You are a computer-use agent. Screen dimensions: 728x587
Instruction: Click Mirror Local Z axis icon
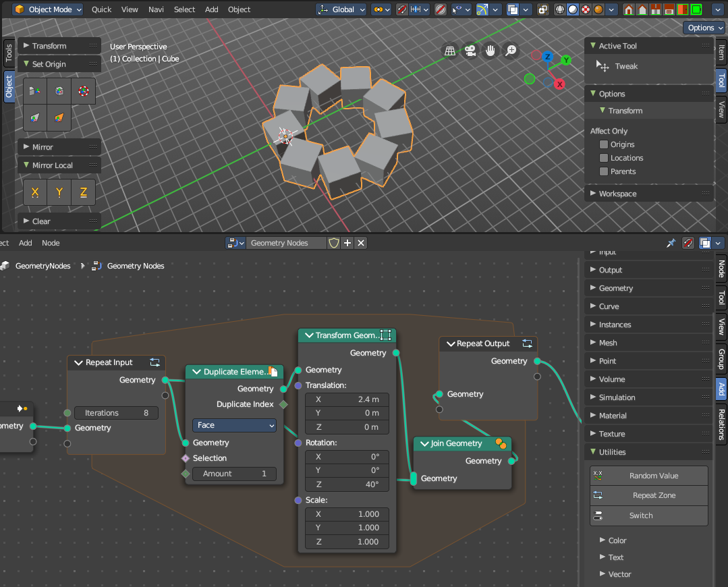(x=84, y=192)
